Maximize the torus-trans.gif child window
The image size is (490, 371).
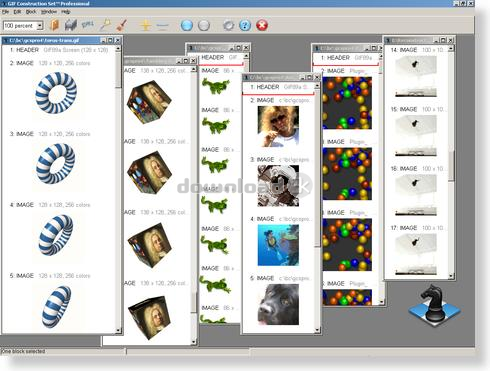(110, 40)
